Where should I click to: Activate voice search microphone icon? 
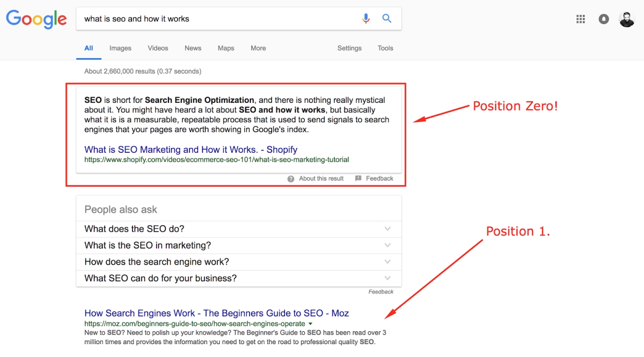click(x=366, y=19)
